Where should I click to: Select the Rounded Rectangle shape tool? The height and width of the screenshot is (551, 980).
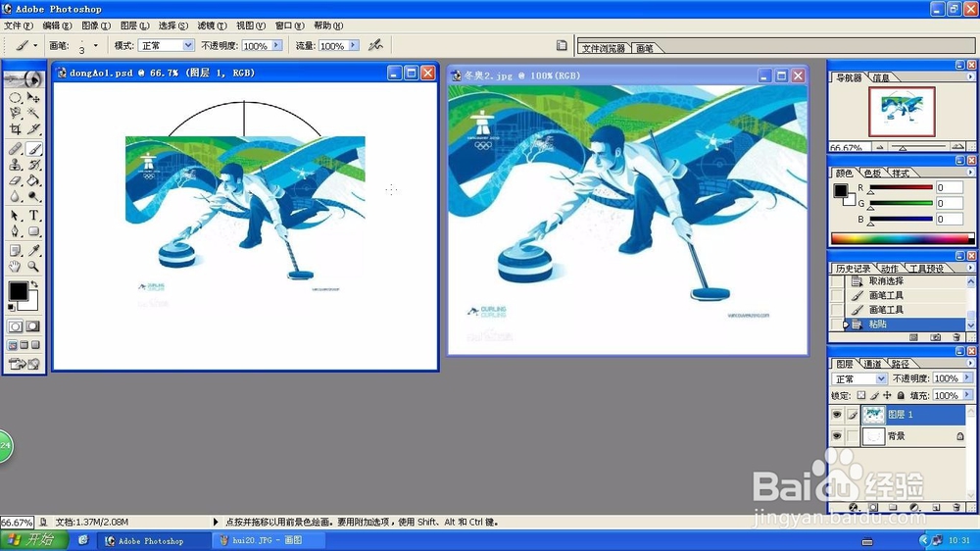(x=33, y=231)
